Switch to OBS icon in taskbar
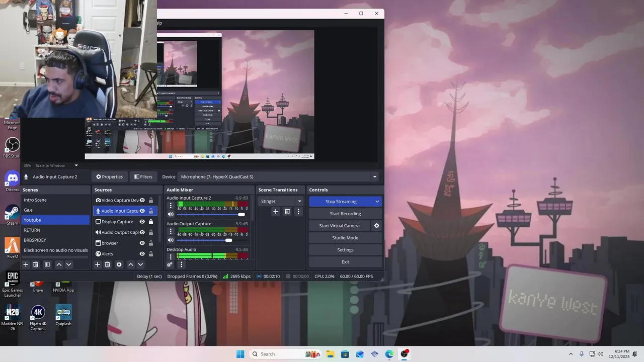Image resolution: width=644 pixels, height=362 pixels. 405,354
